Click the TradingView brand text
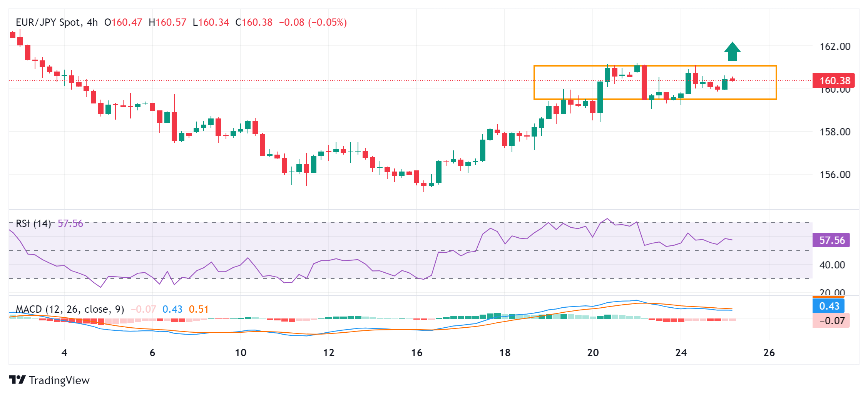The width and height of the screenshot is (868, 395). point(59,380)
